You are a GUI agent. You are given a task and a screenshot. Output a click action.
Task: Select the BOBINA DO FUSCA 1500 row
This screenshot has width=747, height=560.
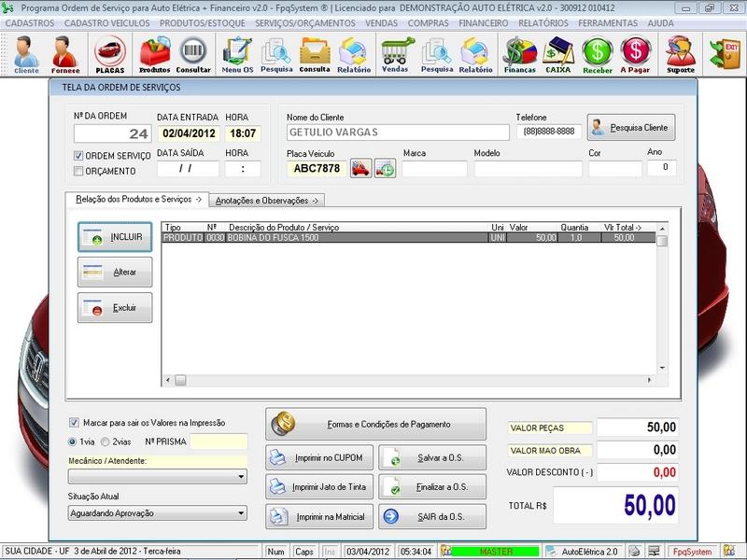[409, 238]
